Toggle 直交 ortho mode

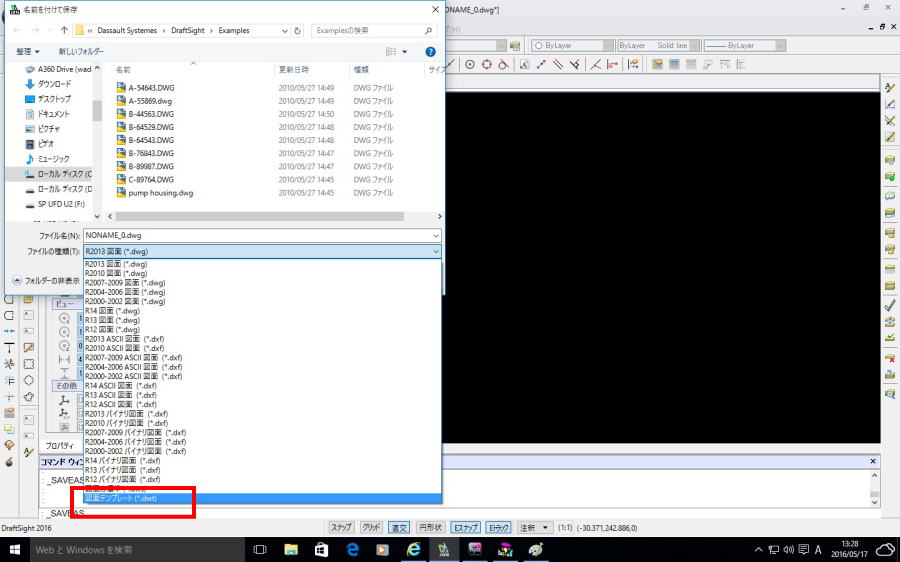point(399,528)
